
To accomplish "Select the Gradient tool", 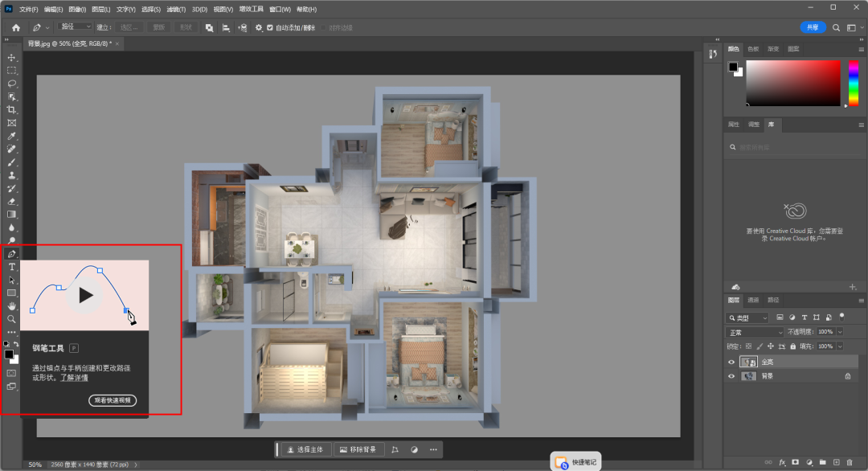I will [11, 215].
